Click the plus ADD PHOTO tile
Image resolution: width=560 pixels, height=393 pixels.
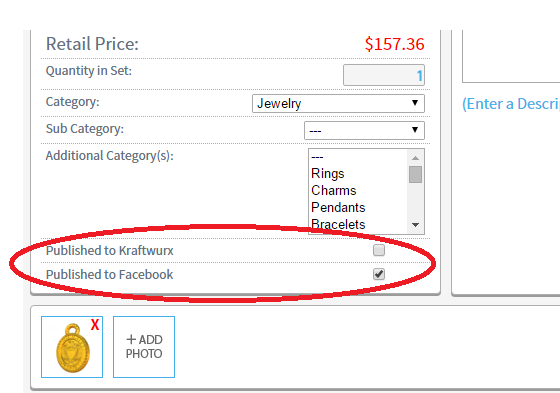[144, 347]
